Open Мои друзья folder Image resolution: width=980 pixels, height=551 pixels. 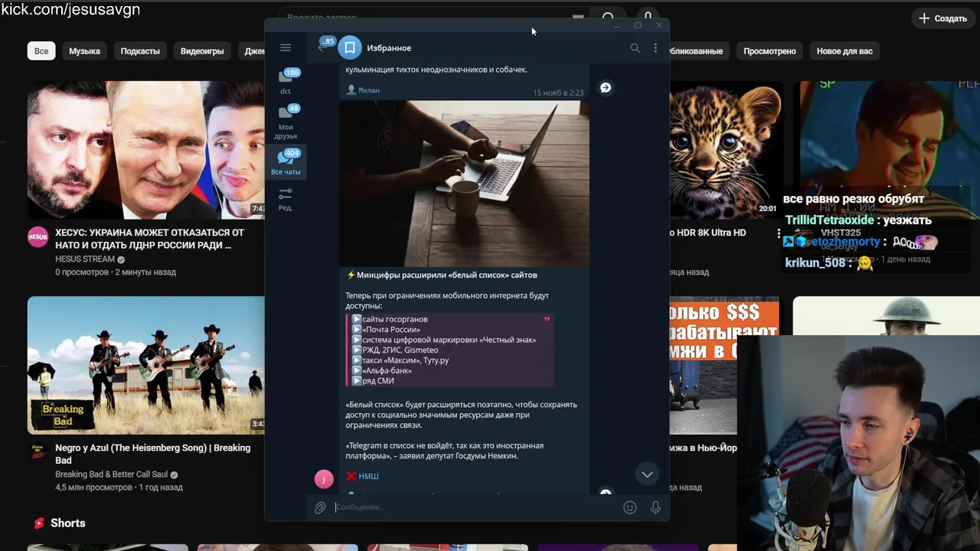pos(286,122)
